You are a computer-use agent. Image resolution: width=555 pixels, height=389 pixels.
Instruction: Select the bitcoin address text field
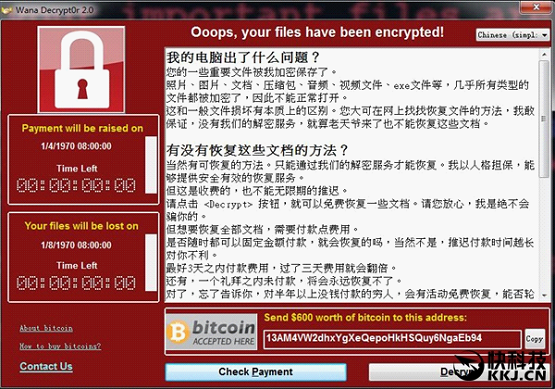(x=392, y=339)
